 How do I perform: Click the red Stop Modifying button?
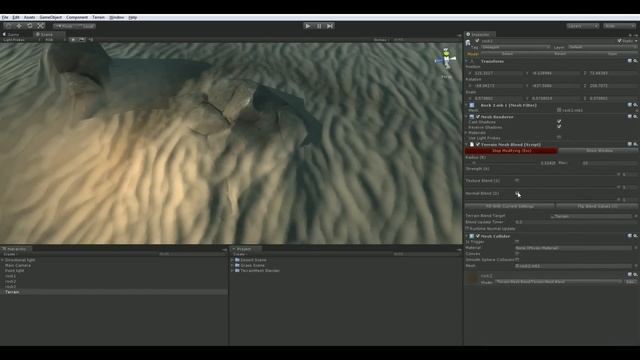(511, 151)
